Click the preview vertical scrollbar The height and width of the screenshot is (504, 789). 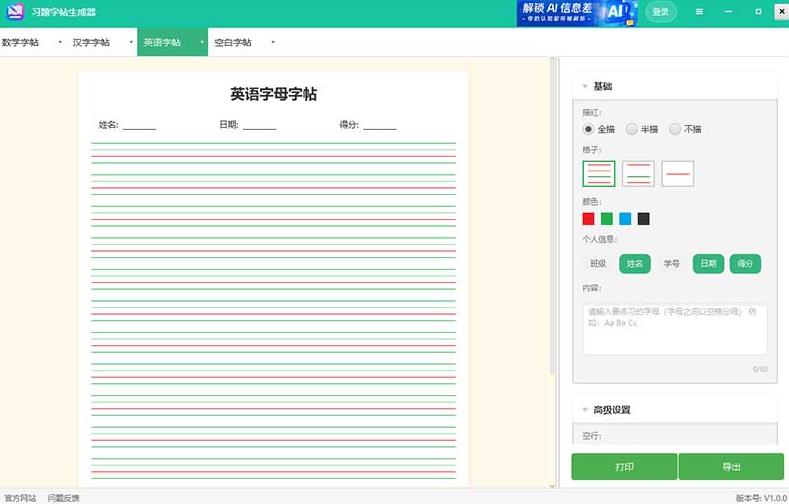(x=553, y=216)
